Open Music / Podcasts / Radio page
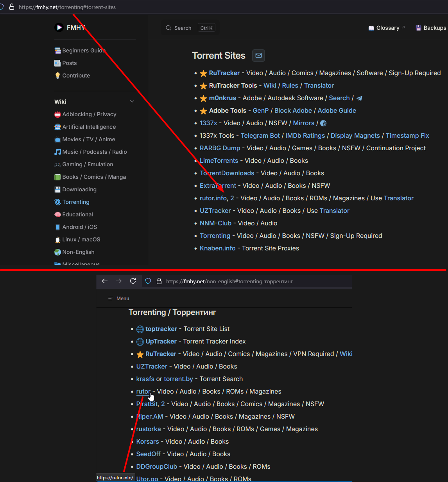Screen dimensions: 448x482 pos(91,152)
